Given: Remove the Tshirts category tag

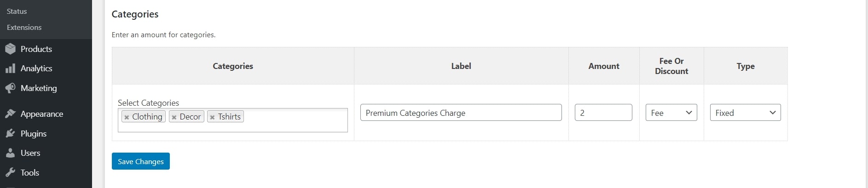Looking at the screenshot, I should tap(212, 117).
